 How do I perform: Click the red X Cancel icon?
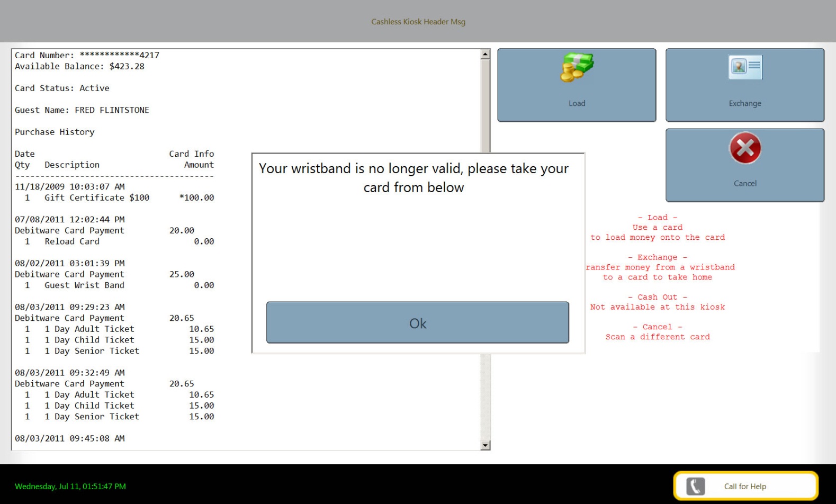point(745,148)
